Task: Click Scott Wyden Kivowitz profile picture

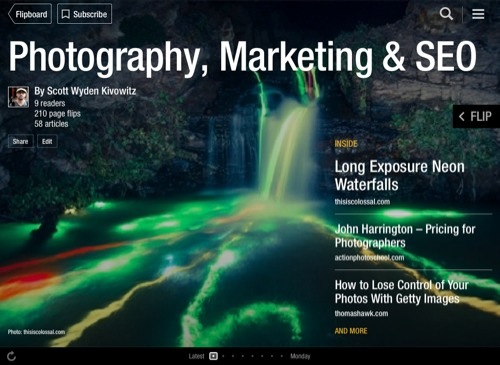Action: tap(18, 97)
